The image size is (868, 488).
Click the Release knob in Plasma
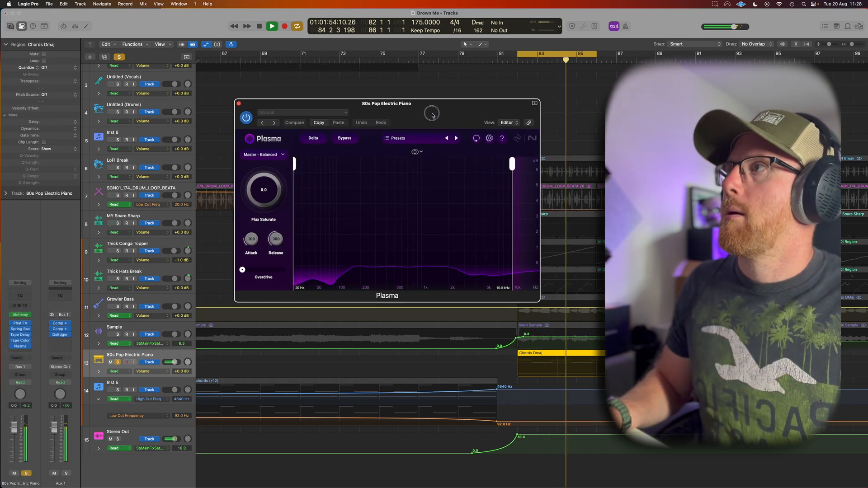[276, 239]
